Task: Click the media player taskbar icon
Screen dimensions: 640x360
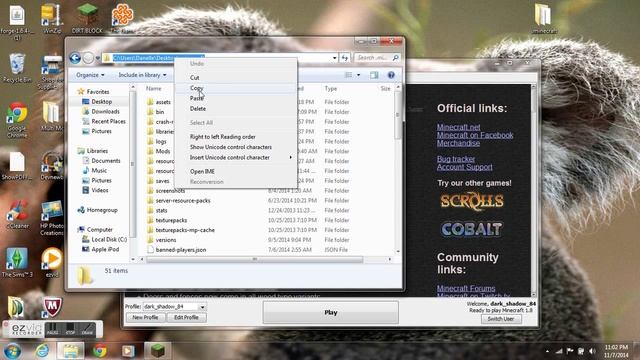Action: (128, 351)
